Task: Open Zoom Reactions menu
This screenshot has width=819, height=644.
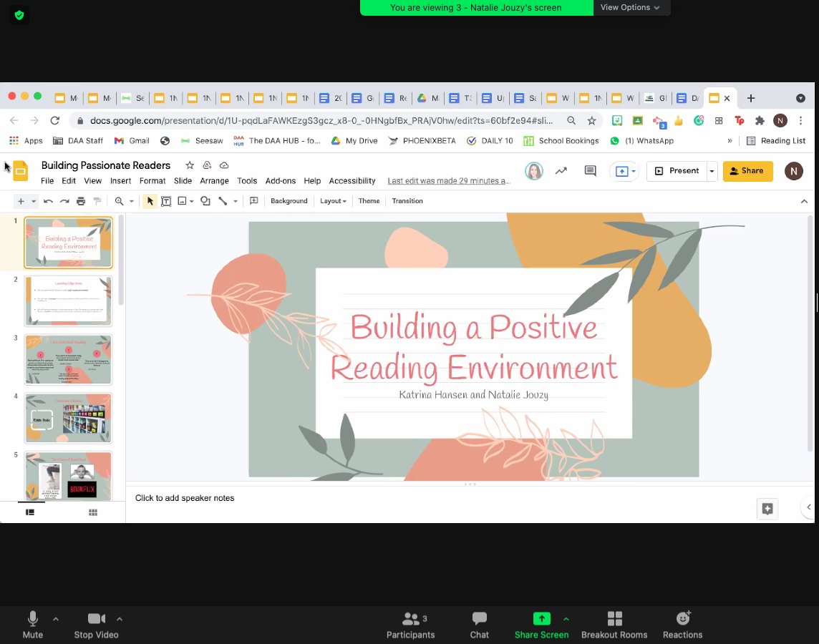Action: (x=683, y=625)
